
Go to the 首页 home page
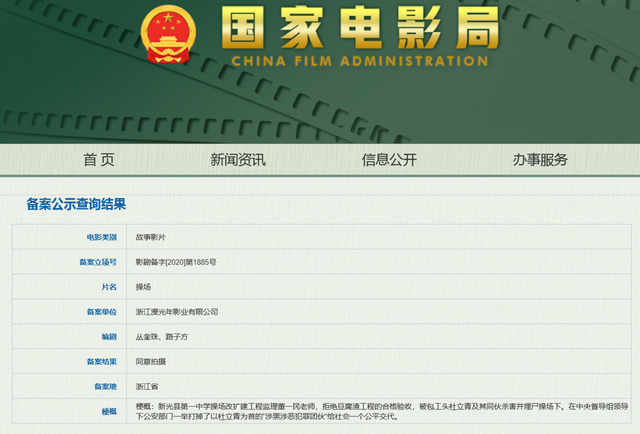pos(99,159)
